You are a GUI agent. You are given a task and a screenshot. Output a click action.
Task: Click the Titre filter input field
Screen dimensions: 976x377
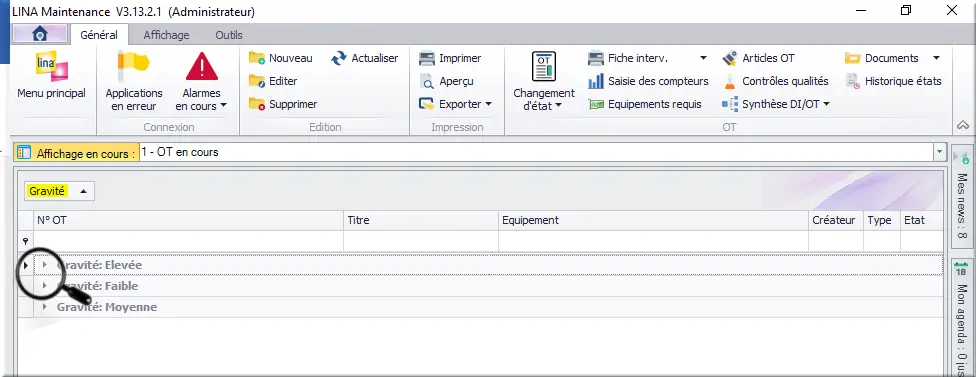(421, 241)
